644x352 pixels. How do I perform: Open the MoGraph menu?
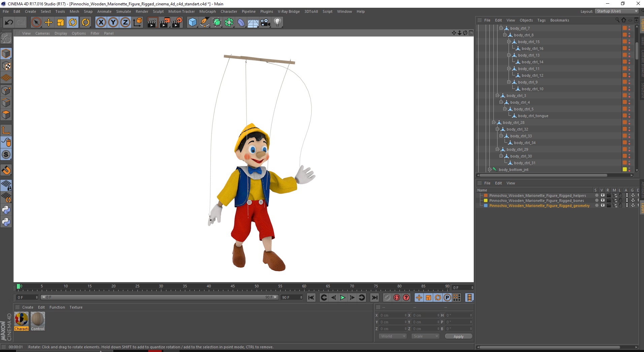207,11
